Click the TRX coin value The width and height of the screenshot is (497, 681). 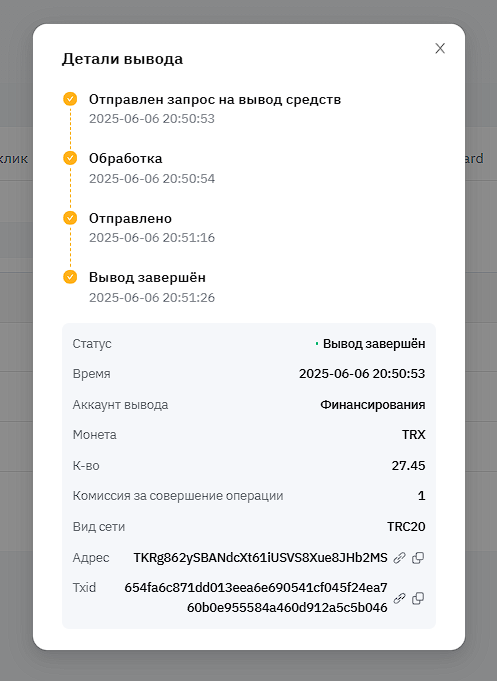click(x=414, y=435)
